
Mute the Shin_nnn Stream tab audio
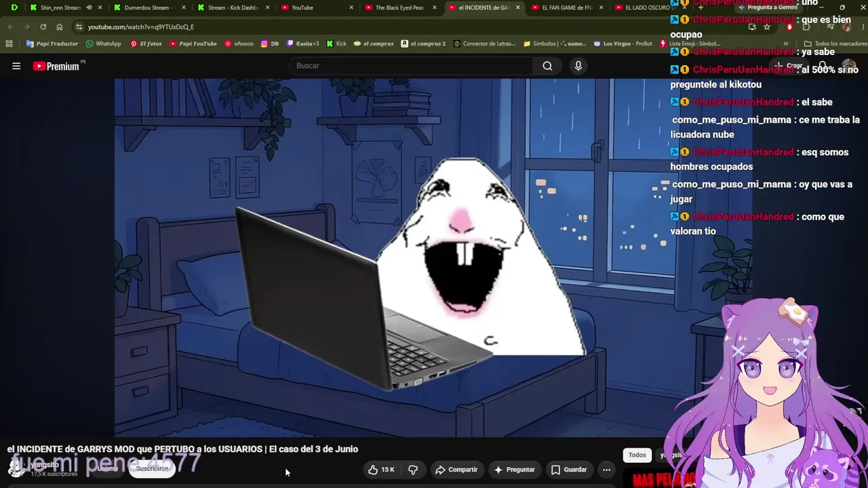[x=89, y=7]
